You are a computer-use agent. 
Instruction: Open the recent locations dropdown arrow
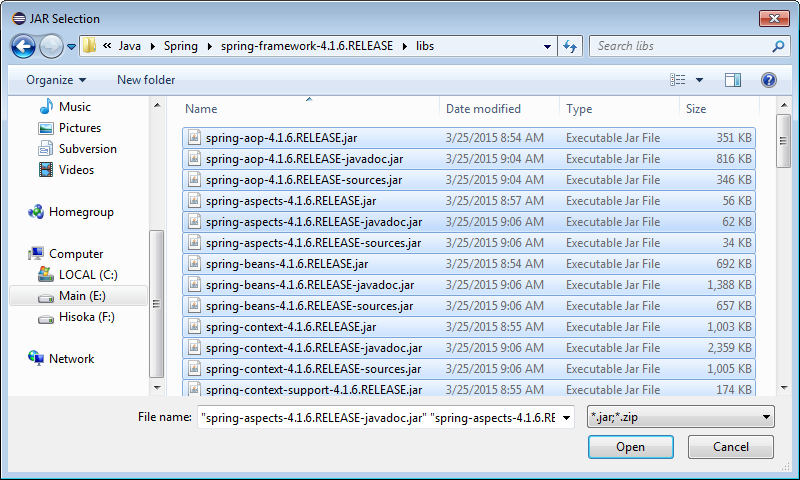71,47
